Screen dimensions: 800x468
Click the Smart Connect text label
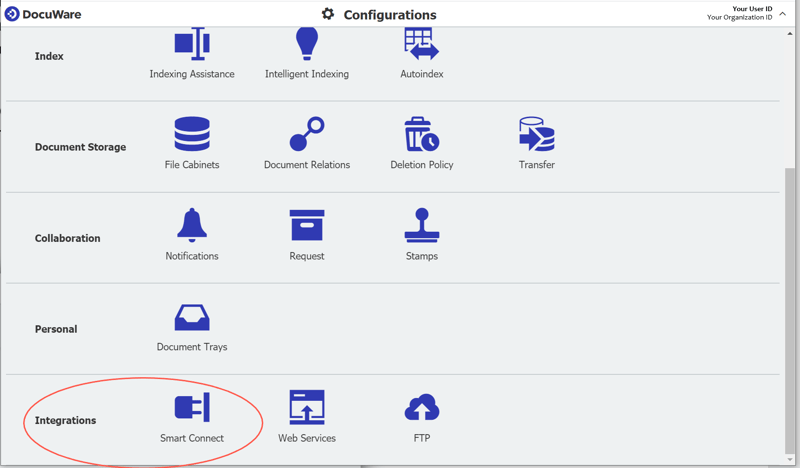pyautogui.click(x=192, y=438)
